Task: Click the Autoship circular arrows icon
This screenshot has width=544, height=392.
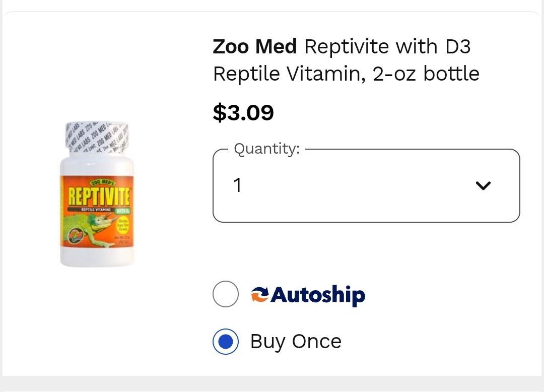Action: click(x=260, y=294)
